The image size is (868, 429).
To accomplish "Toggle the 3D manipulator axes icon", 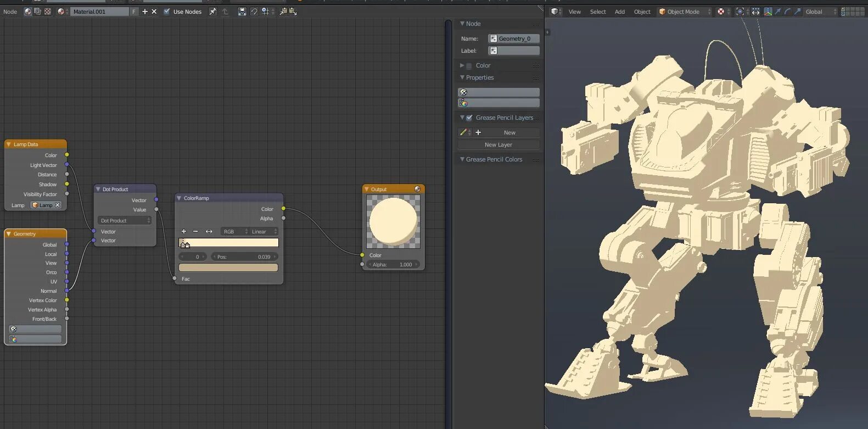I will pos(768,12).
